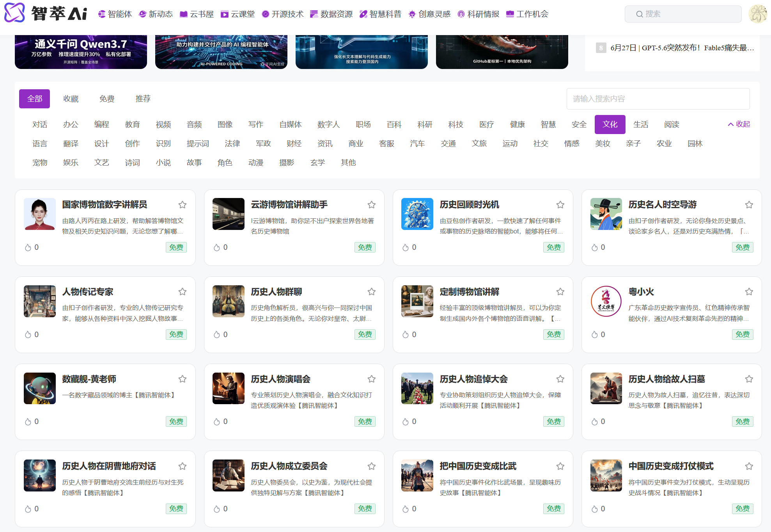This screenshot has height=532, width=771.
Task: Click the star on 历史人物在阴曹地府对话
Action: click(183, 466)
